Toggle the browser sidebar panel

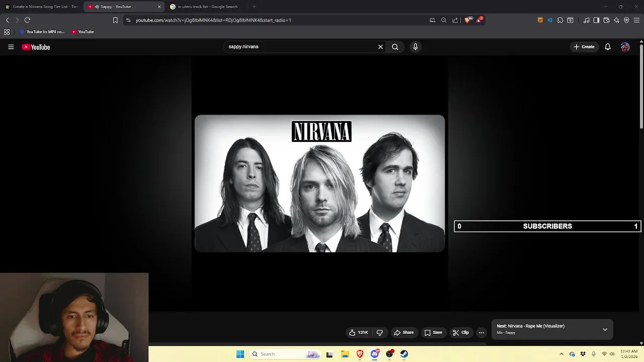pyautogui.click(x=596, y=20)
